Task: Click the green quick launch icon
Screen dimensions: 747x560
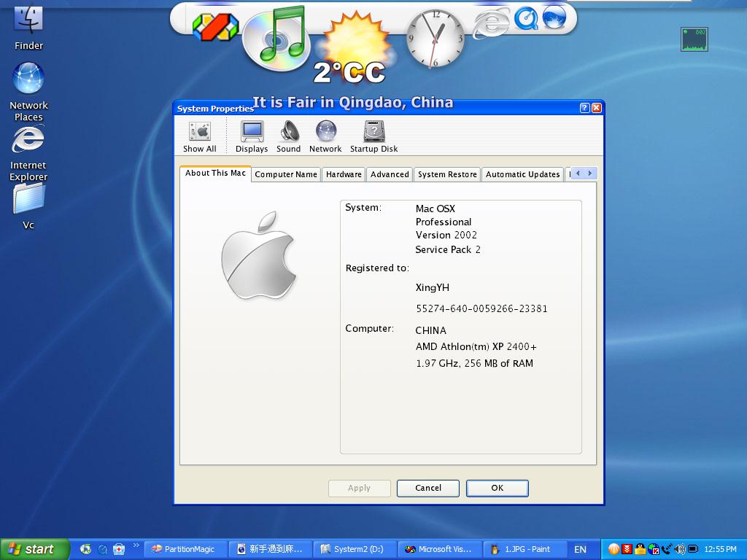Action: click(85, 549)
